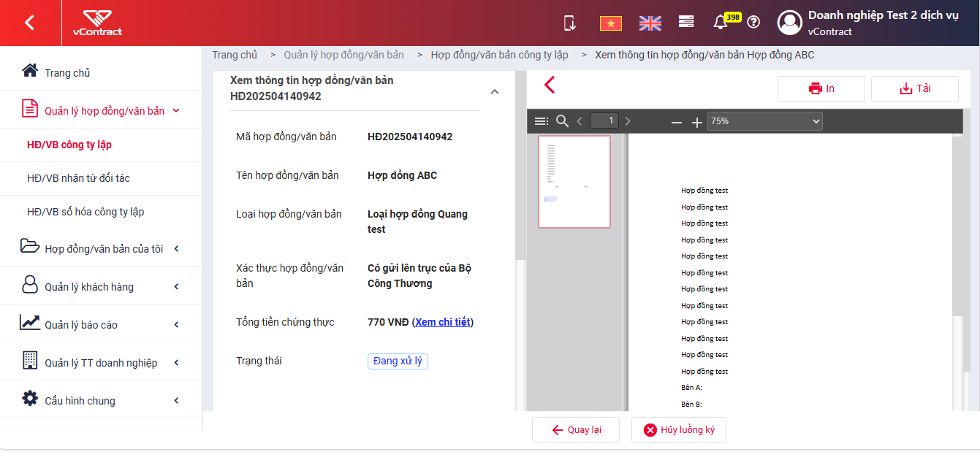Click Hủy luồng ký button
The width and height of the screenshot is (980, 452).
tap(679, 430)
